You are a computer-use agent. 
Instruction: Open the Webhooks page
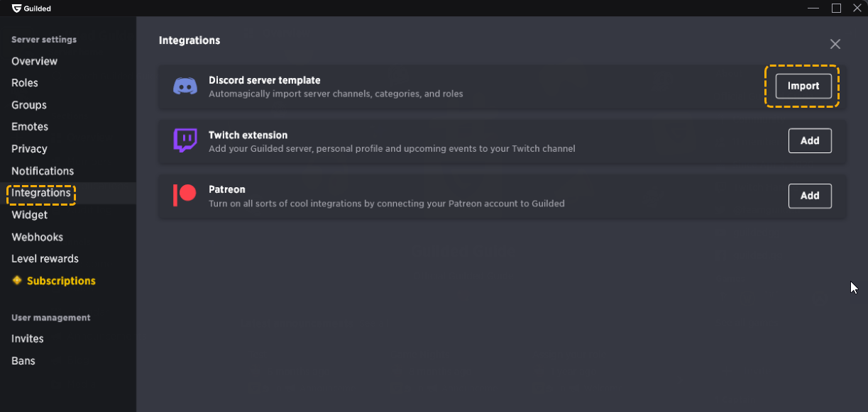point(37,237)
